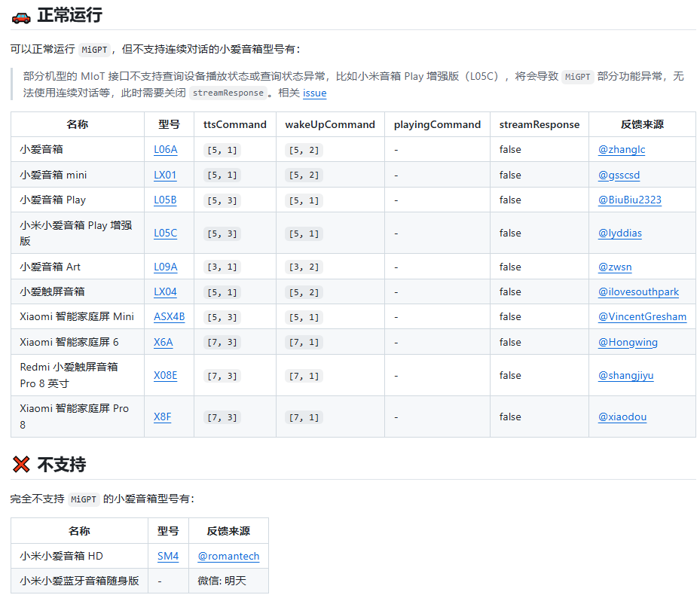Click the red cross mark emoji

tap(21, 465)
